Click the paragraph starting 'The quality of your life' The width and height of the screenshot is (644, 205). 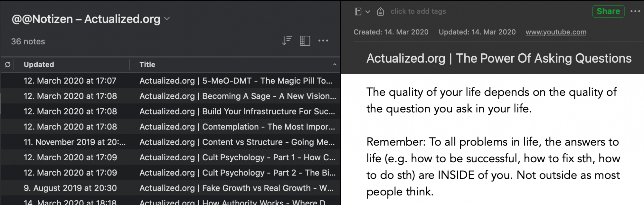tap(491, 100)
